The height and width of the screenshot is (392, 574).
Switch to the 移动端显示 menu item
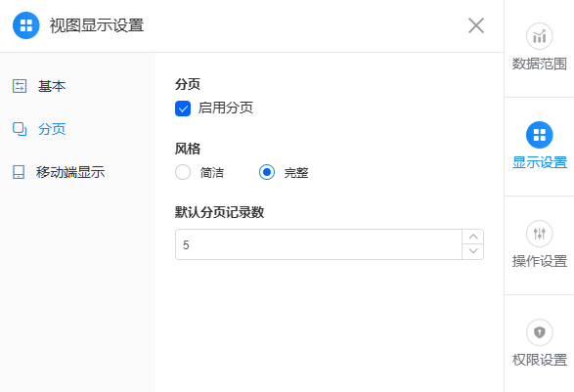pyautogui.click(x=70, y=172)
